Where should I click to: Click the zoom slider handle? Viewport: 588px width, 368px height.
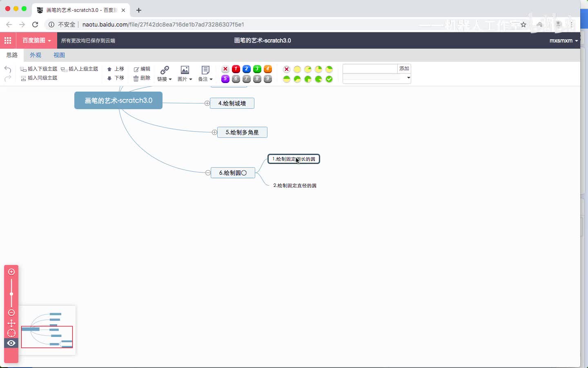tap(11, 294)
